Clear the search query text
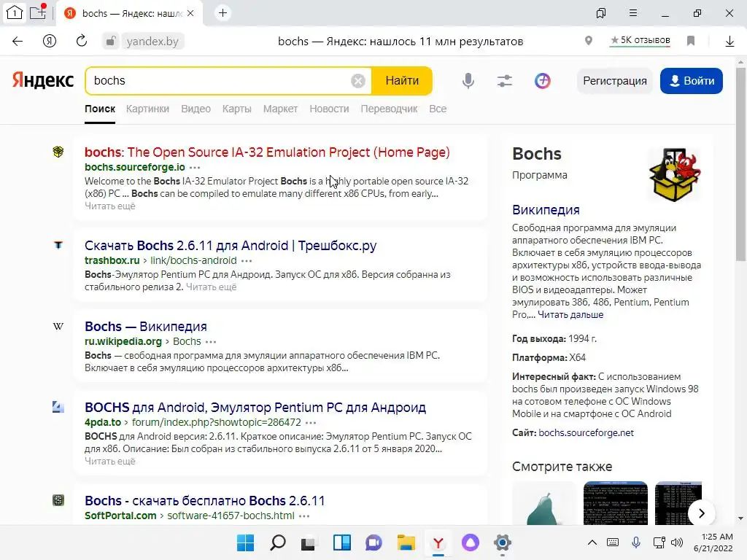The image size is (747, 560). pyautogui.click(x=358, y=81)
